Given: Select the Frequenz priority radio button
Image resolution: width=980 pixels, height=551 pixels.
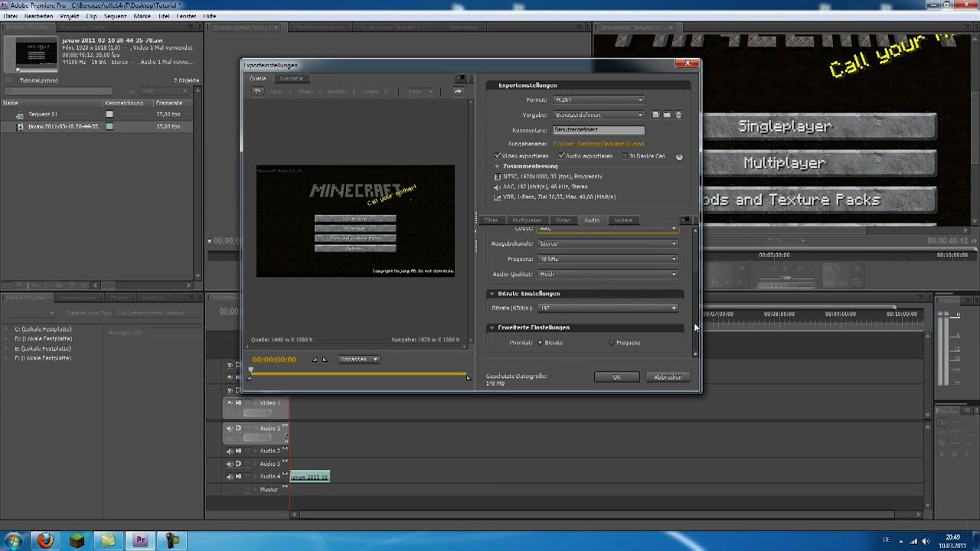Looking at the screenshot, I should 612,342.
